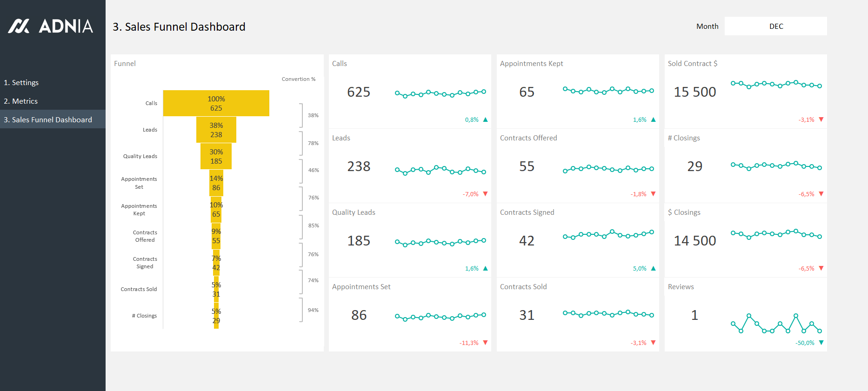The width and height of the screenshot is (868, 391).
Task: Go to Metrics in the sidebar
Action: pyautogui.click(x=21, y=101)
